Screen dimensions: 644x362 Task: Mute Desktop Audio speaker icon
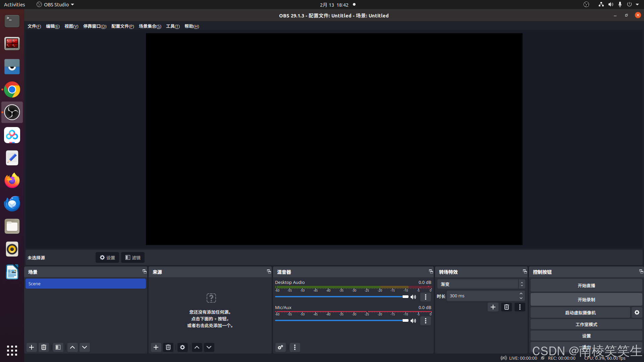point(413,297)
